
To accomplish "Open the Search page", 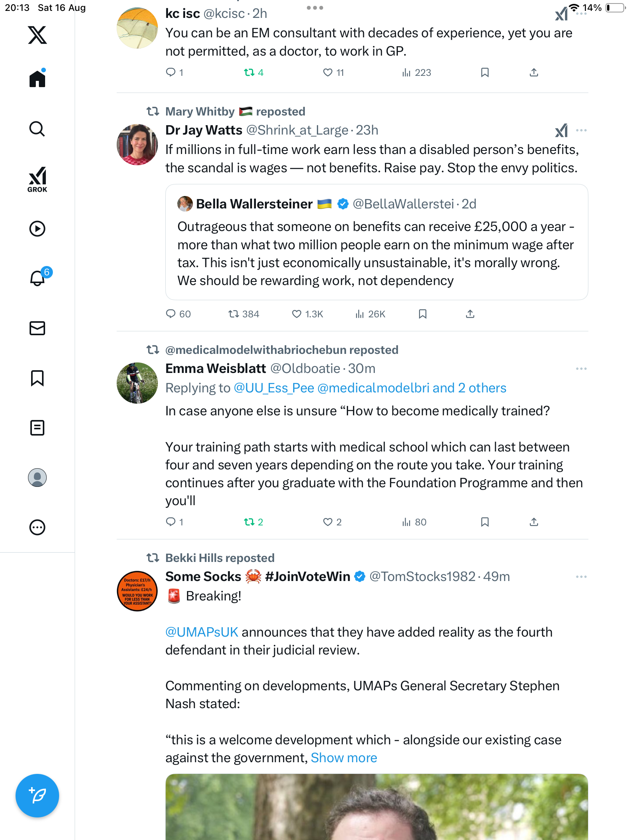I will click(37, 129).
